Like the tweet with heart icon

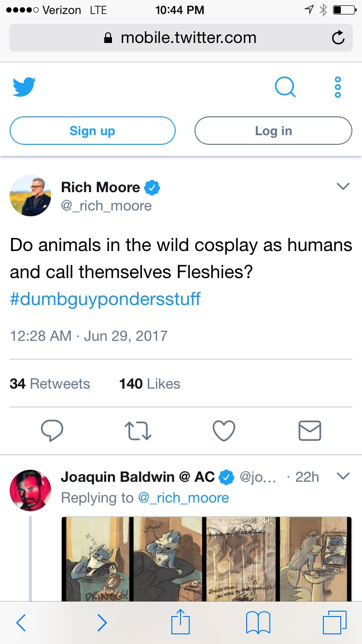(x=224, y=431)
